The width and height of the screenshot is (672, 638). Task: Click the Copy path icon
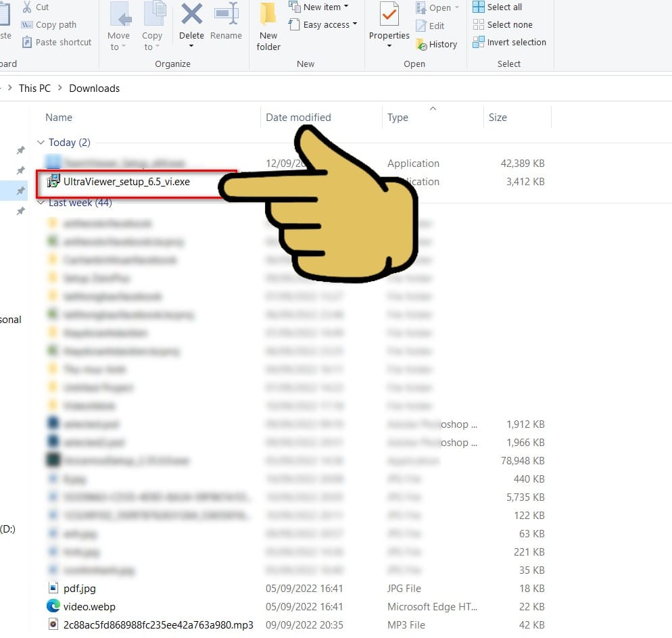(27, 25)
